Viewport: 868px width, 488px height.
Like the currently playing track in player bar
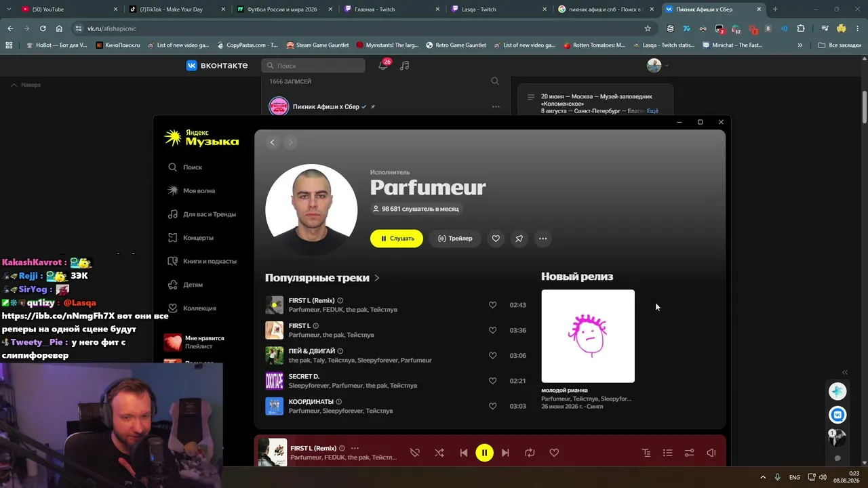[554, 453]
